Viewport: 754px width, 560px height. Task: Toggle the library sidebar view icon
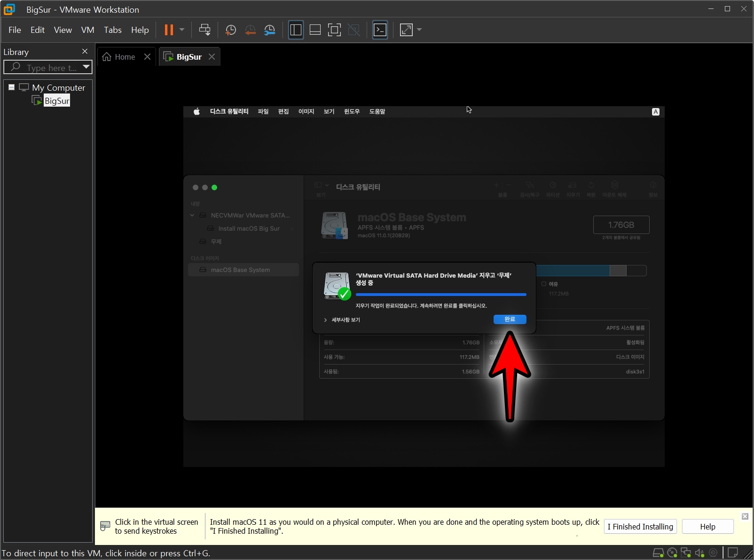[296, 30]
